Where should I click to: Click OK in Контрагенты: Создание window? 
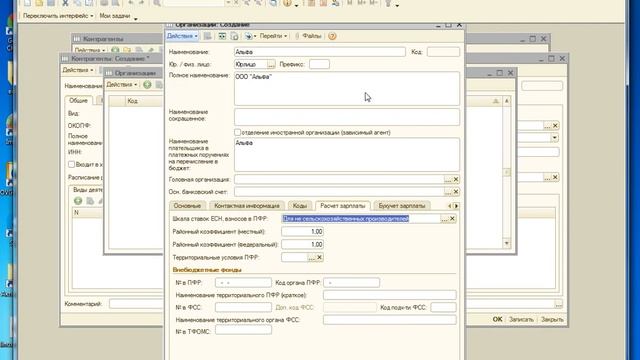tap(497, 319)
